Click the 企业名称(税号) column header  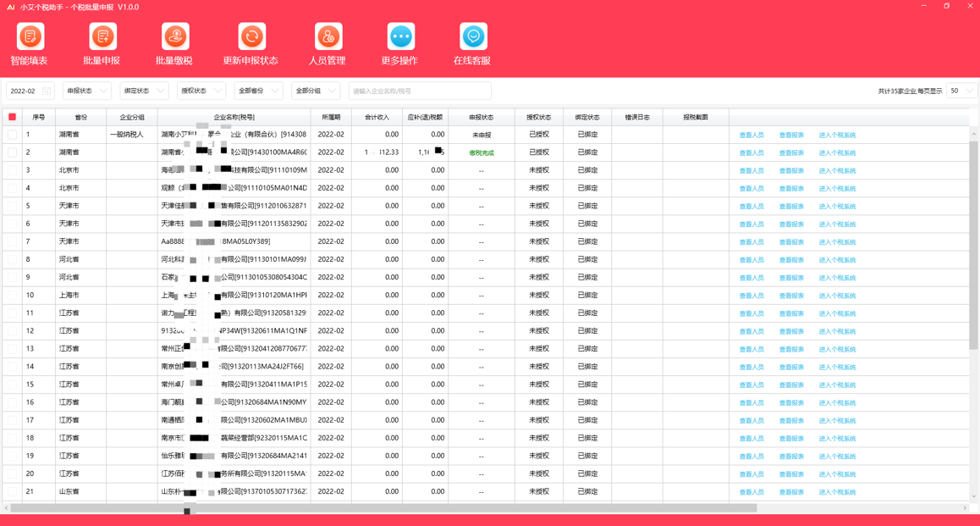(234, 117)
